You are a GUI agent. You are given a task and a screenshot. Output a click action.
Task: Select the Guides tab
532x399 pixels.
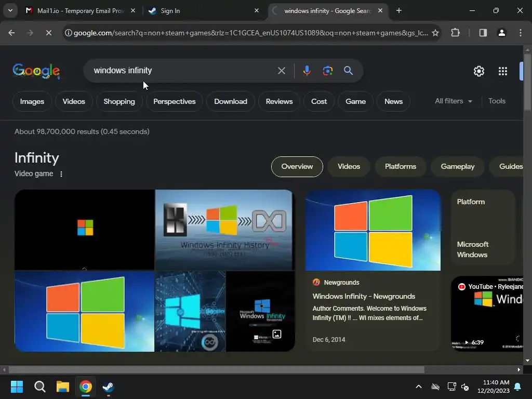[506, 167]
